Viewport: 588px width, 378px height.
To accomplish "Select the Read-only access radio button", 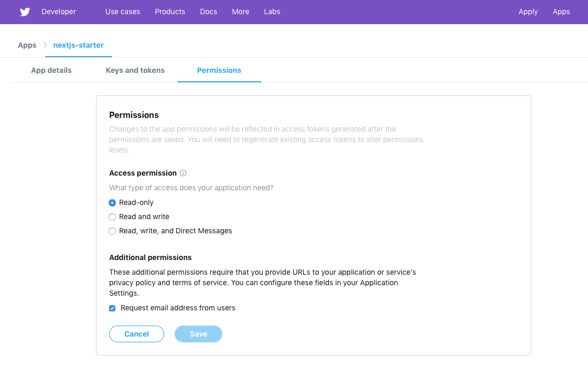I will pos(112,202).
